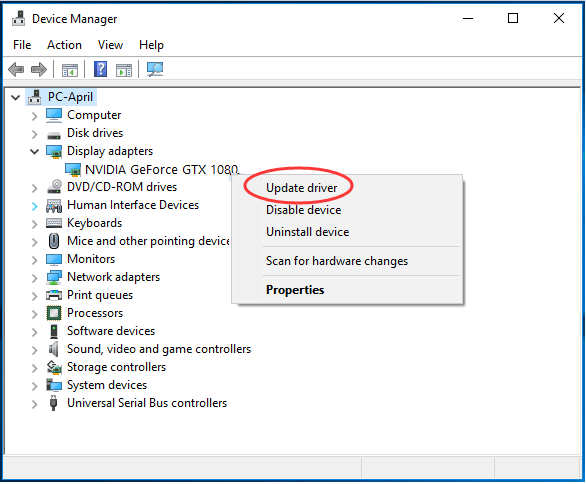Collapse the Display adapters node
This screenshot has height=484, width=586.
click(34, 151)
